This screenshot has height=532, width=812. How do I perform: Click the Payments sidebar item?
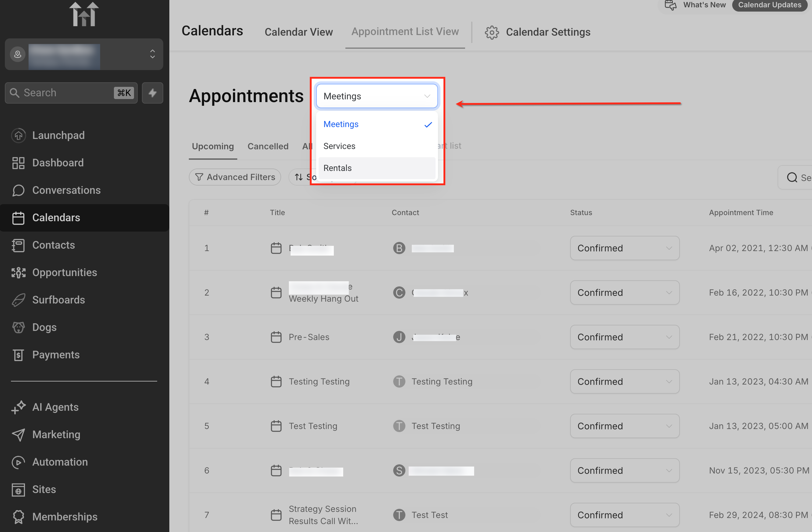(56, 355)
